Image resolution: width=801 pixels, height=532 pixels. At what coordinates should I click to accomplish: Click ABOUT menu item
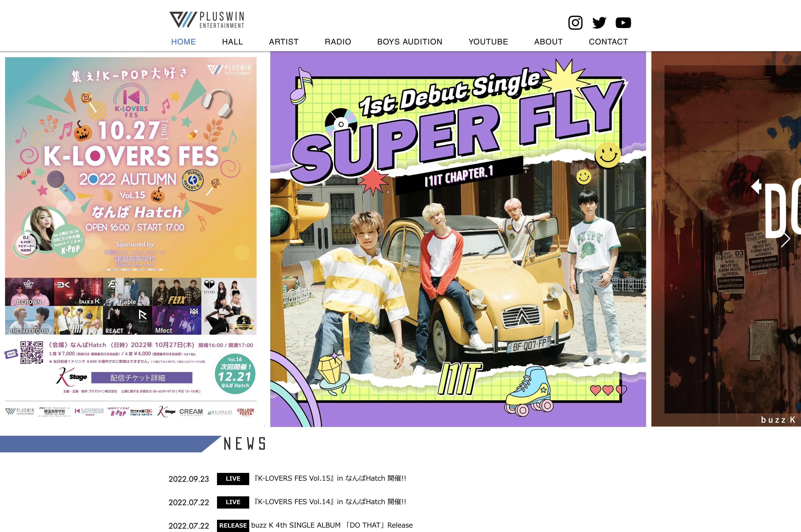(x=547, y=42)
